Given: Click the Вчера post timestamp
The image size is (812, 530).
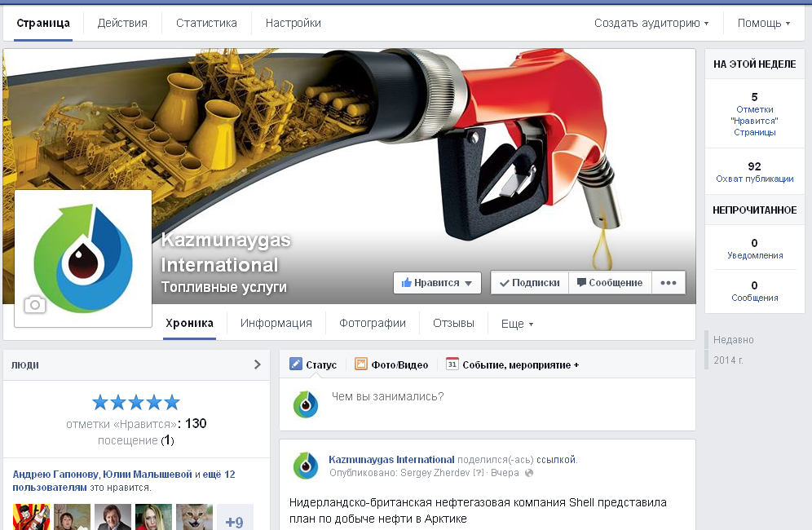Looking at the screenshot, I should pos(505,473).
